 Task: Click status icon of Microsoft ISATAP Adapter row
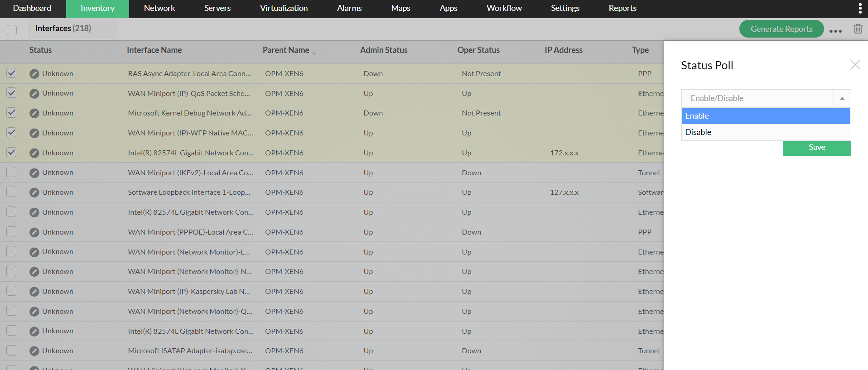pos(34,351)
